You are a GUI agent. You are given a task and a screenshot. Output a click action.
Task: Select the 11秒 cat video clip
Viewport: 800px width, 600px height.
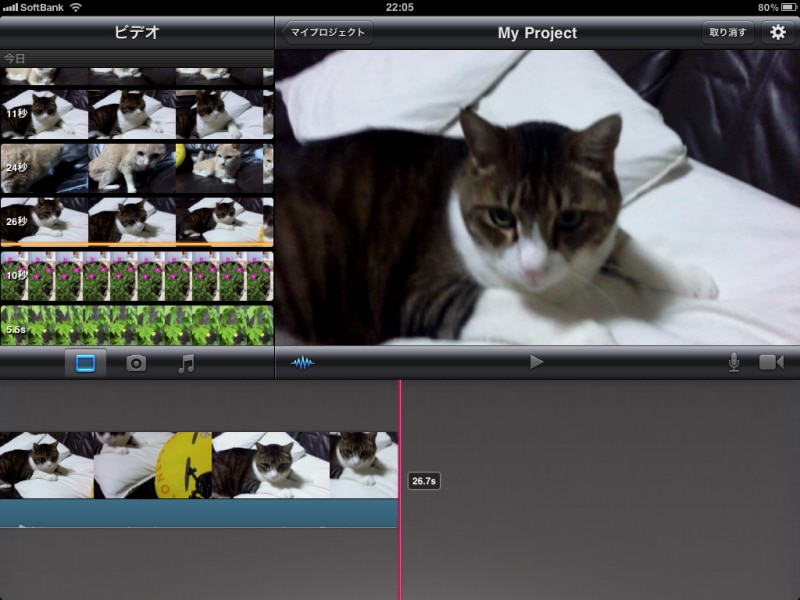[x=136, y=114]
